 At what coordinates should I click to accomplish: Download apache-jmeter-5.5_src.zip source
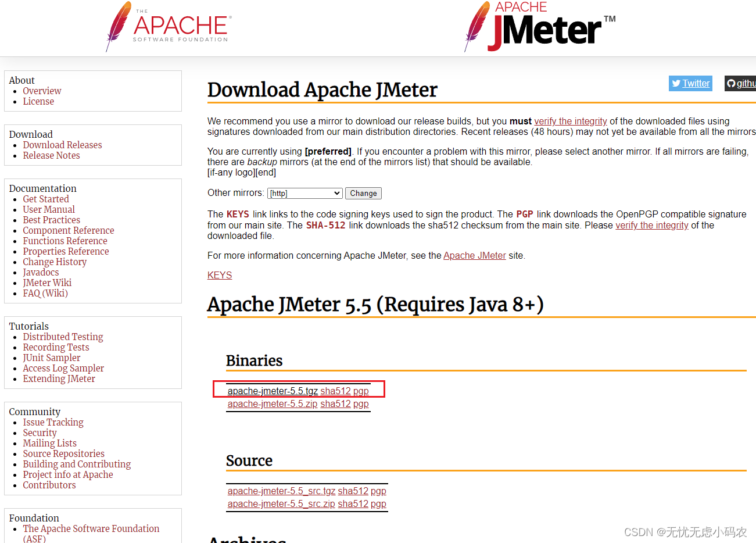[x=281, y=503]
